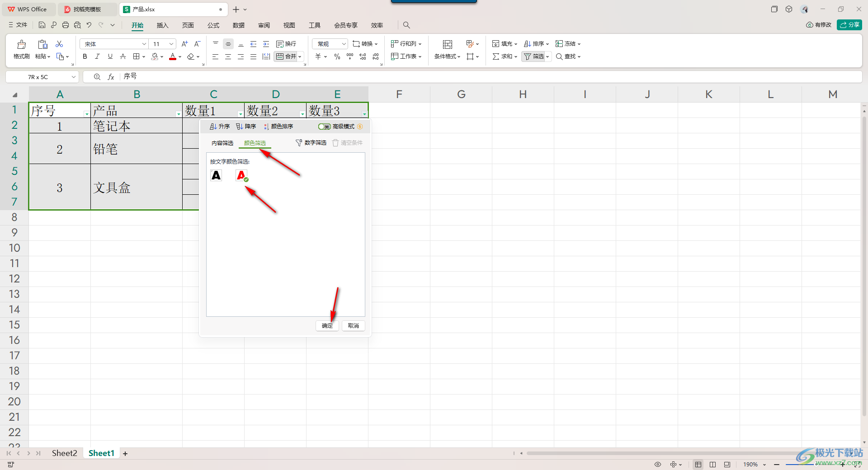Toggle Underline formatting
This screenshot has width=868, height=470.
(x=110, y=56)
